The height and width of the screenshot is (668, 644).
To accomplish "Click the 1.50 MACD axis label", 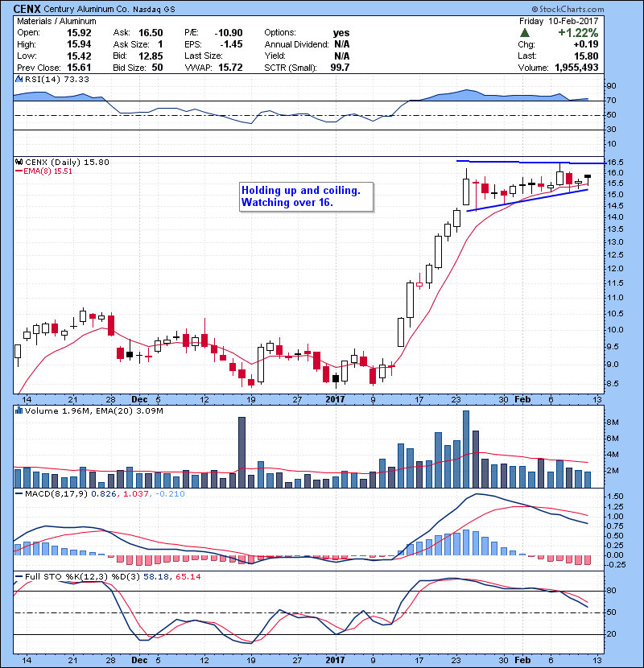I will click(x=615, y=497).
